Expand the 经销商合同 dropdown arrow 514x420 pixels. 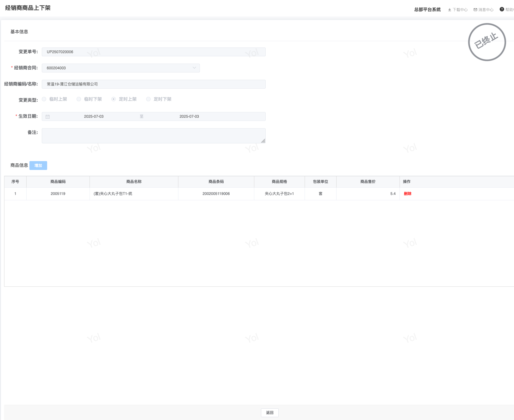point(194,68)
